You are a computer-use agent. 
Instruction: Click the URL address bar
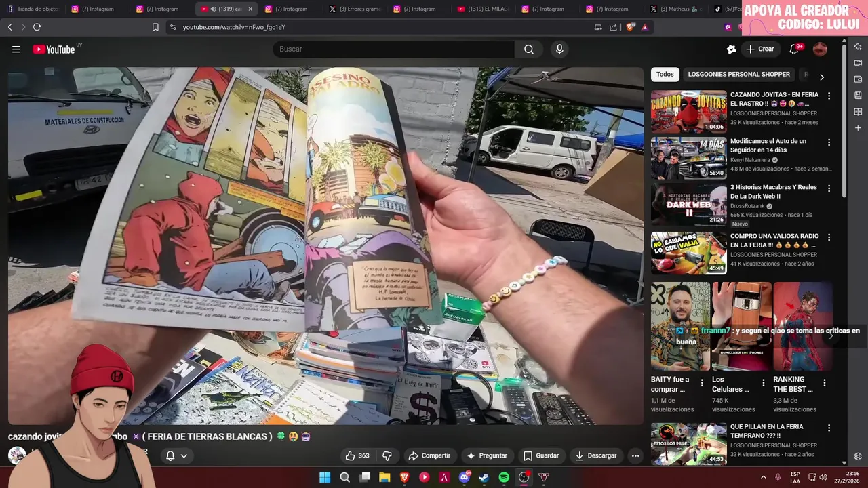(x=380, y=27)
